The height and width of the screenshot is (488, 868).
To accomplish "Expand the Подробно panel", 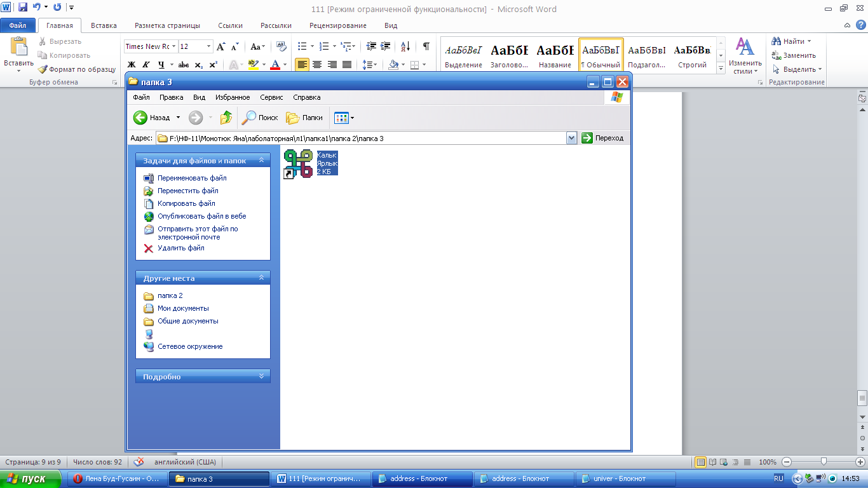I will [261, 376].
